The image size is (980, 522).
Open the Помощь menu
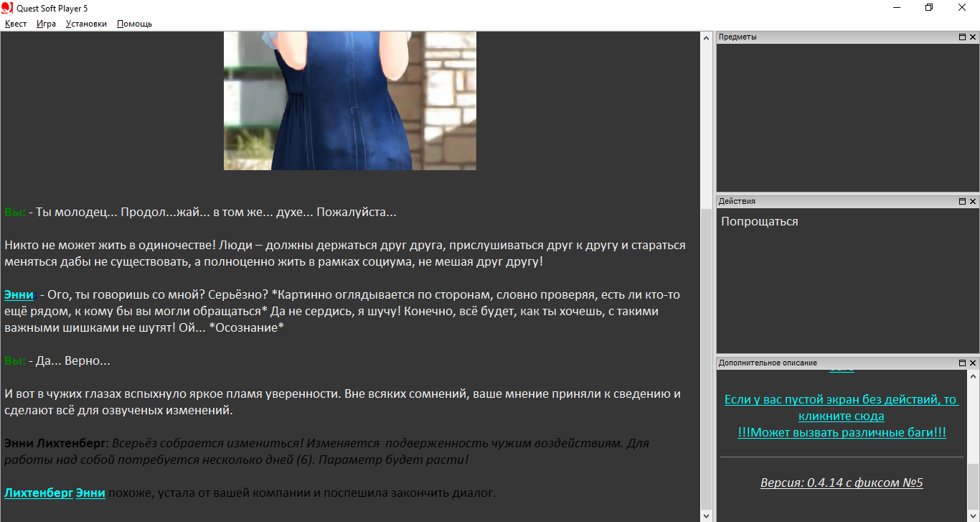(x=134, y=24)
